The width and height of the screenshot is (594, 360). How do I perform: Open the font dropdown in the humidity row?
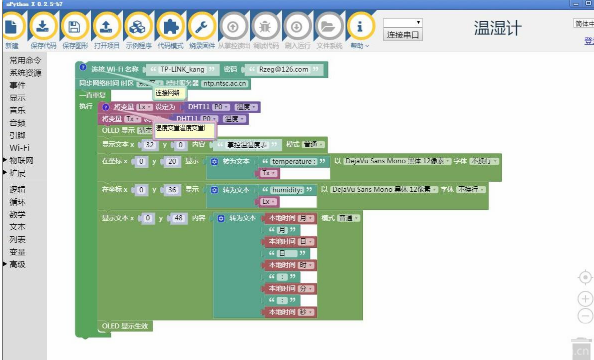tap(384, 189)
